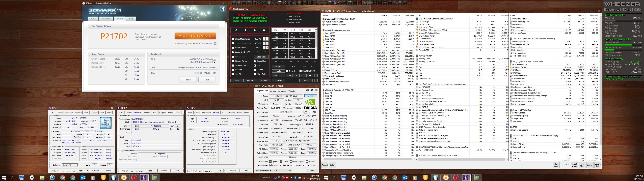The width and height of the screenshot is (644, 181).
Task: Open the Advanced tab in 3DMark 11
Action: coord(106,18)
